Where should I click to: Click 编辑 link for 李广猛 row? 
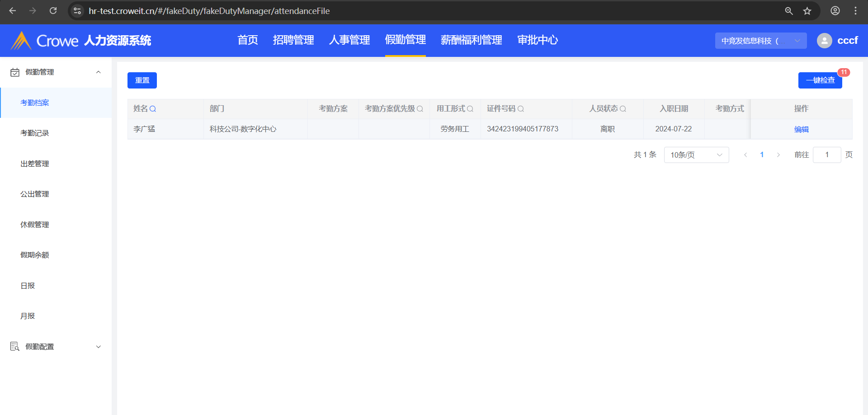[x=801, y=129]
